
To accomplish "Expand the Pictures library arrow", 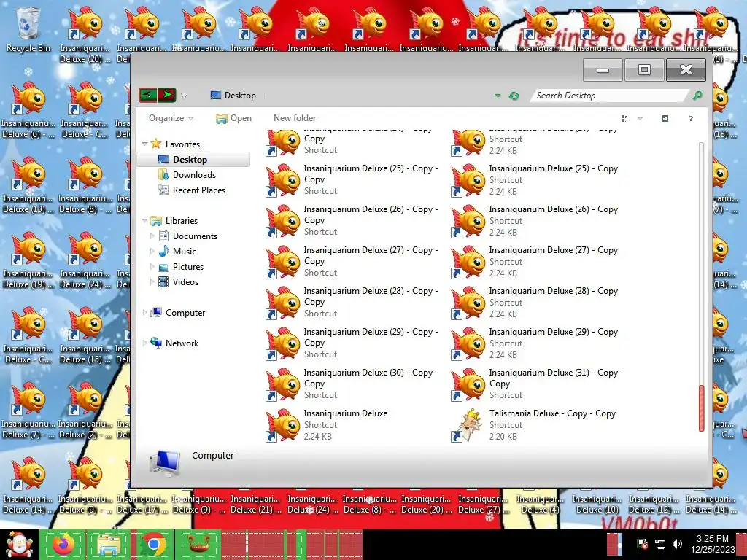I will (152, 267).
